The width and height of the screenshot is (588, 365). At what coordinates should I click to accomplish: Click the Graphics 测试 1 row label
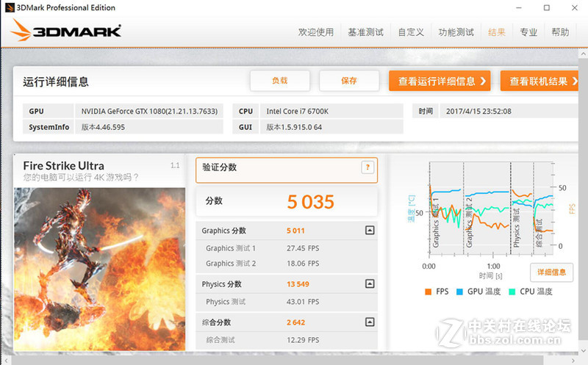231,248
